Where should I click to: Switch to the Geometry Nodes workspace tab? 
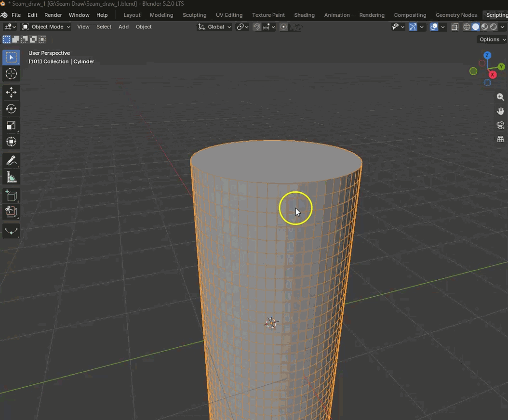click(x=456, y=15)
